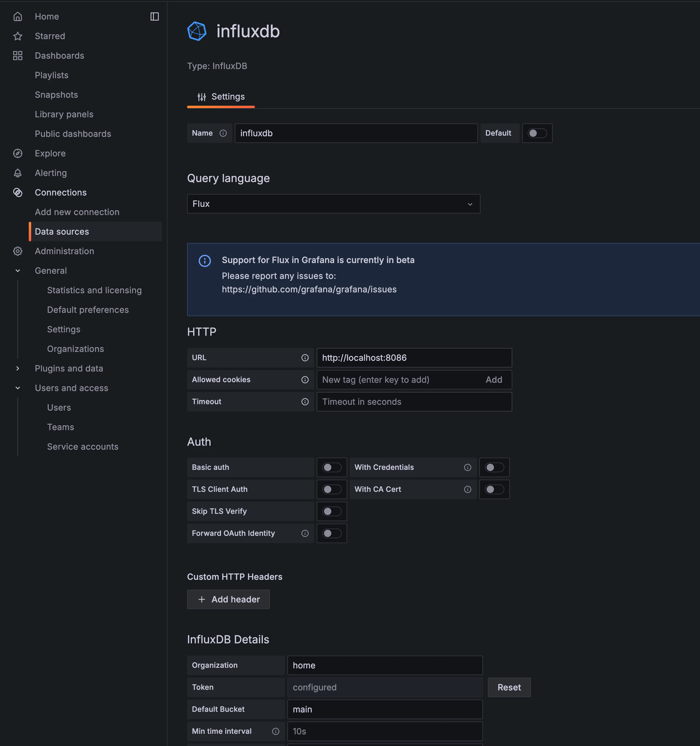The image size is (700, 746).
Task: Click the Home house icon in sidebar
Action: 18,16
